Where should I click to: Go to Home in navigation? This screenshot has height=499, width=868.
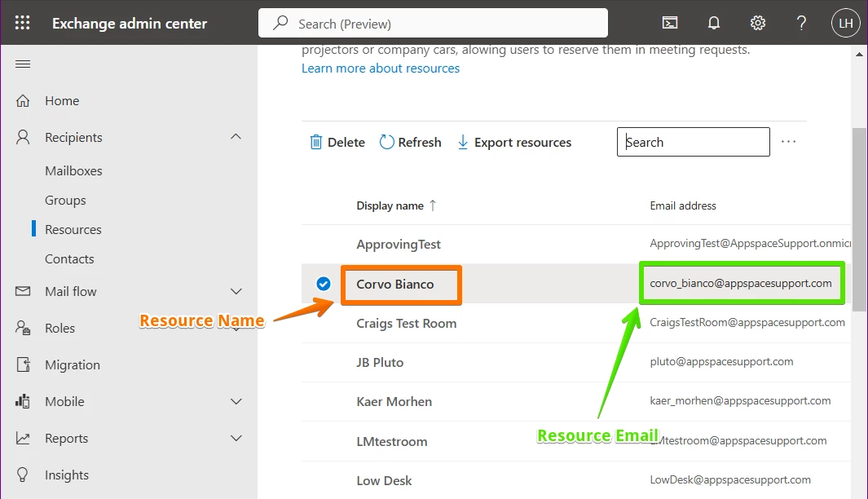(x=62, y=101)
